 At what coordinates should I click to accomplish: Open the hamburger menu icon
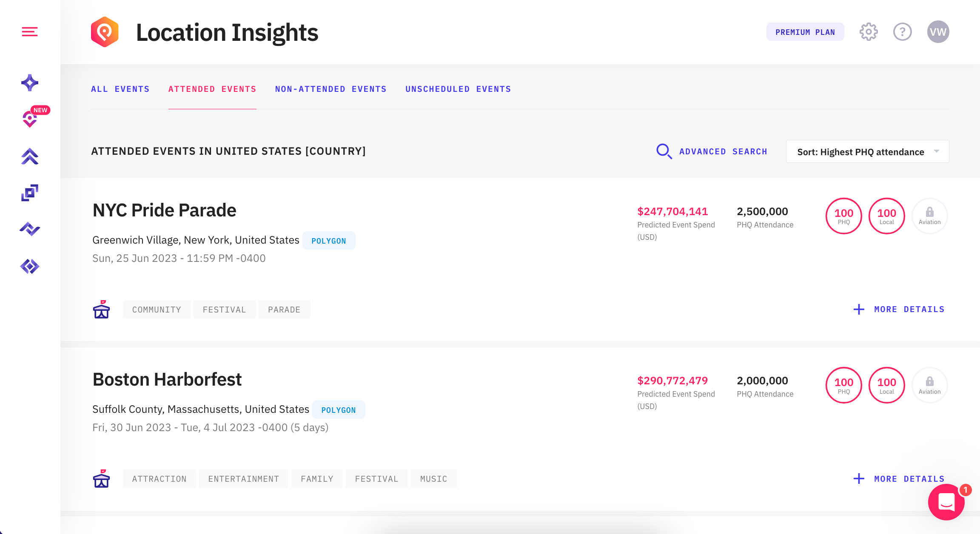click(30, 32)
